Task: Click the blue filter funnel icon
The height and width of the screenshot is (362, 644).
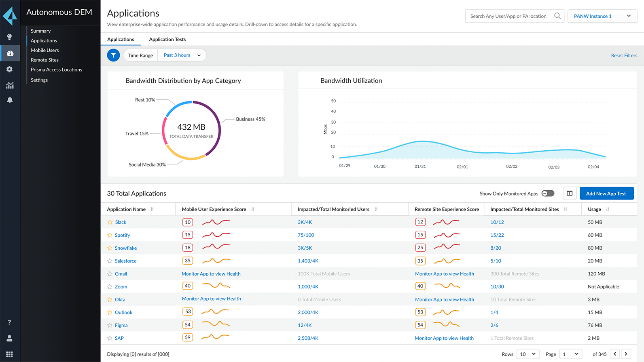Action: point(113,55)
